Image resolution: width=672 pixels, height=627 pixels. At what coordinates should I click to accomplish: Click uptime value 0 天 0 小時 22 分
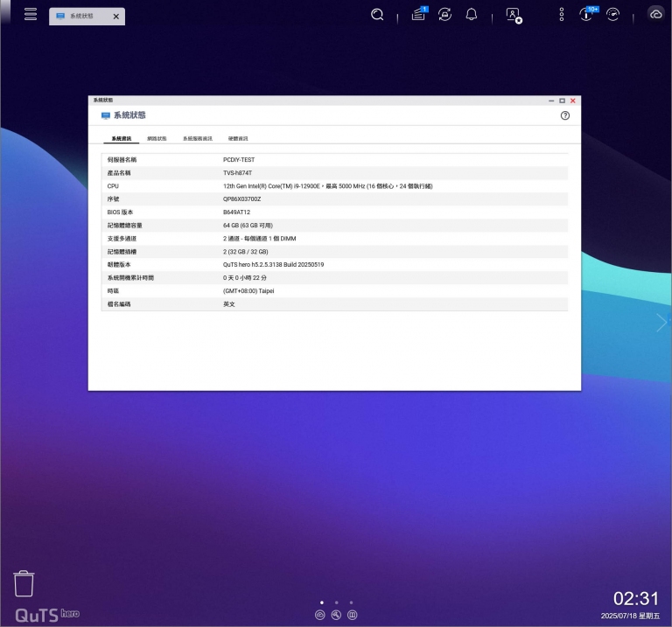pos(245,278)
